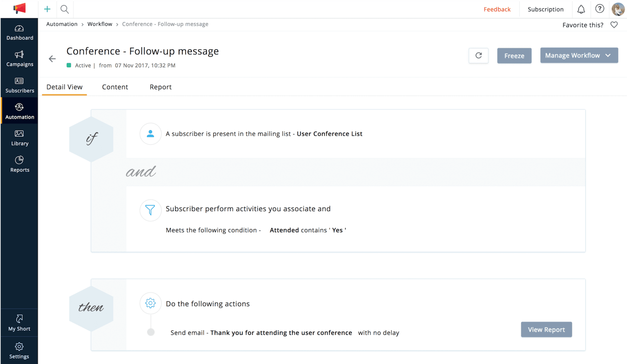Open notifications bell icon
Viewport: 627px width, 364px height.
tap(581, 9)
